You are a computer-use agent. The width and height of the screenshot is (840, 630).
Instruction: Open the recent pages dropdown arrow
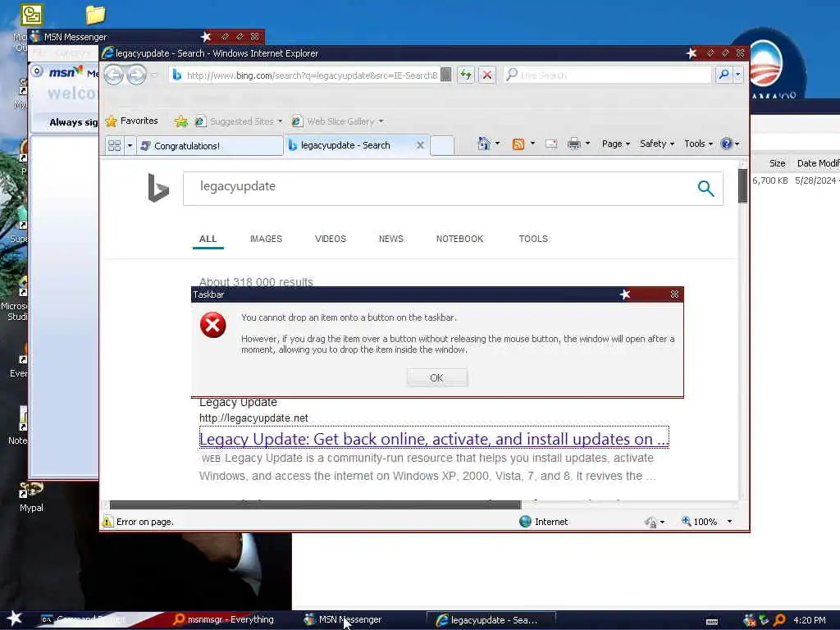tap(154, 75)
